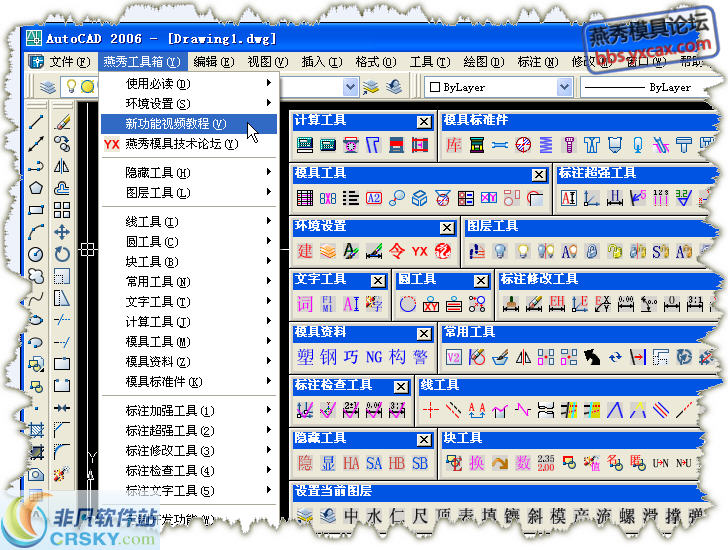Image resolution: width=728 pixels, height=550 pixels.
Task: Click the A2 icon in 模具工具
Action: tap(374, 199)
